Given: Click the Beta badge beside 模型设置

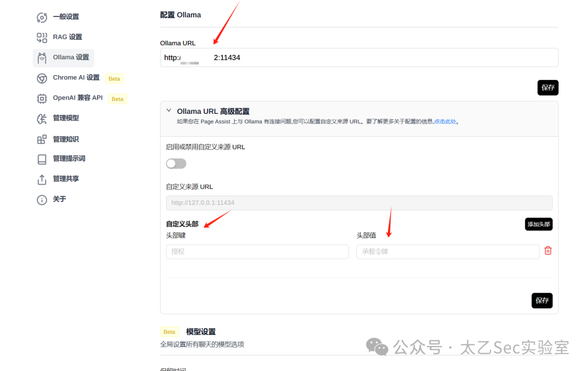Looking at the screenshot, I should click(x=169, y=332).
